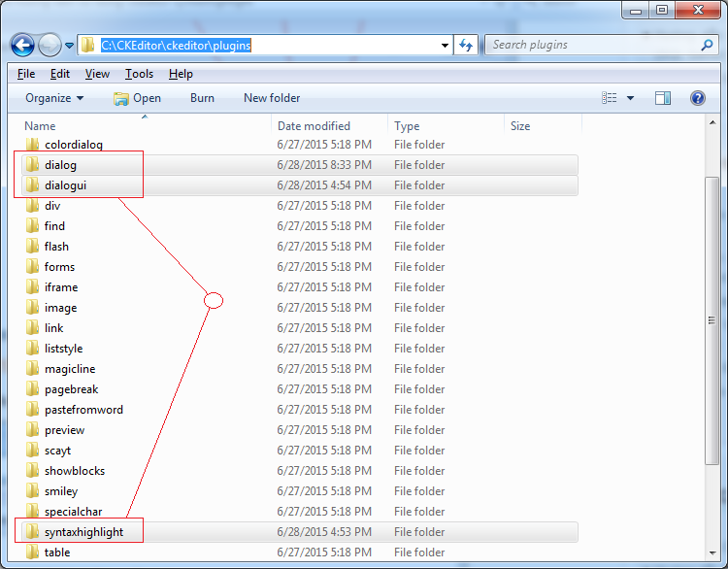The height and width of the screenshot is (569, 728).
Task: Click the showblocks folder name
Action: 75,471
